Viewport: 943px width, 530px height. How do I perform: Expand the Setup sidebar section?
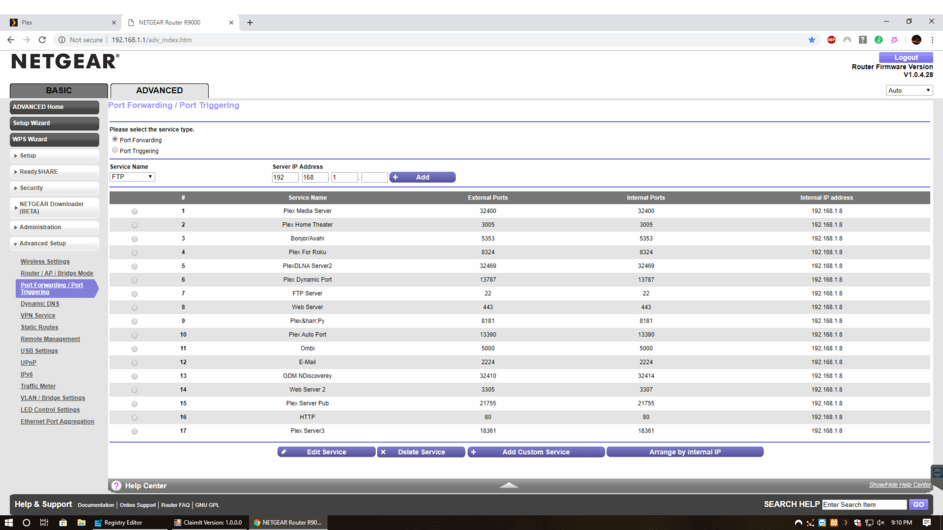54,155
